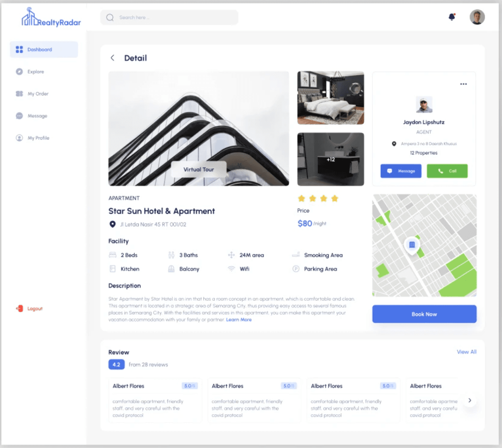Open the agent card three-dot menu
This screenshot has height=448, width=502.
[463, 84]
